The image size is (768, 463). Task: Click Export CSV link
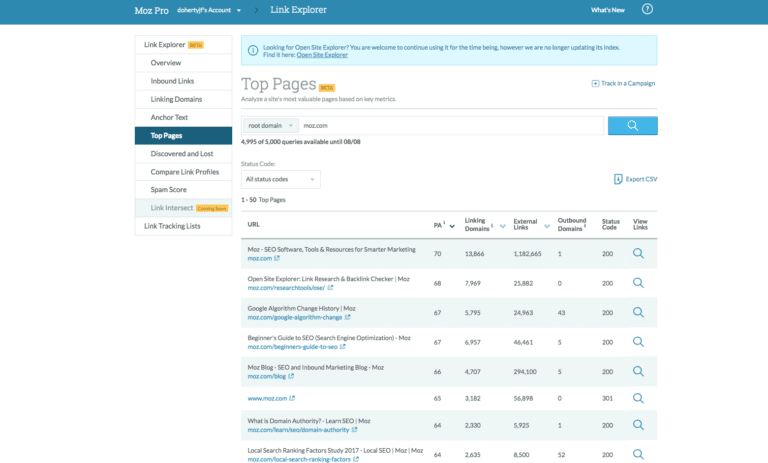point(641,179)
